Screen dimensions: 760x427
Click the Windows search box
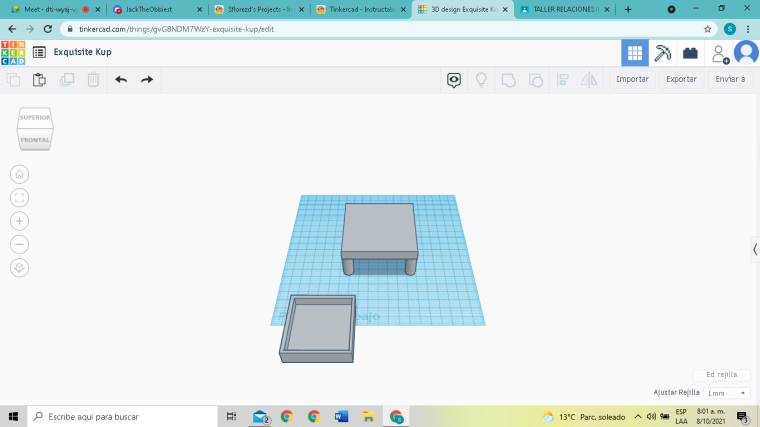[x=122, y=416]
